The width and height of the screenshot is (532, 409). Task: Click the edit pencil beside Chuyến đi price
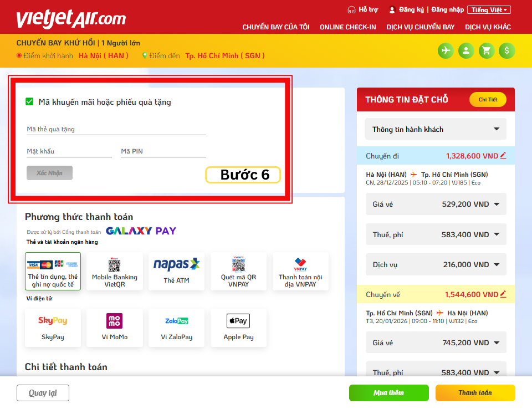point(503,156)
